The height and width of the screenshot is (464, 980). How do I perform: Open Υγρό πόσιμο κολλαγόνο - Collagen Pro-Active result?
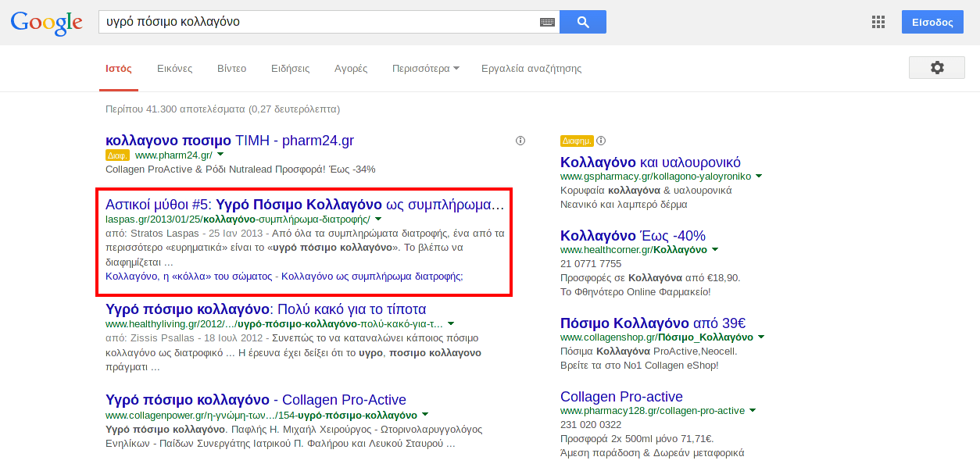tap(256, 400)
